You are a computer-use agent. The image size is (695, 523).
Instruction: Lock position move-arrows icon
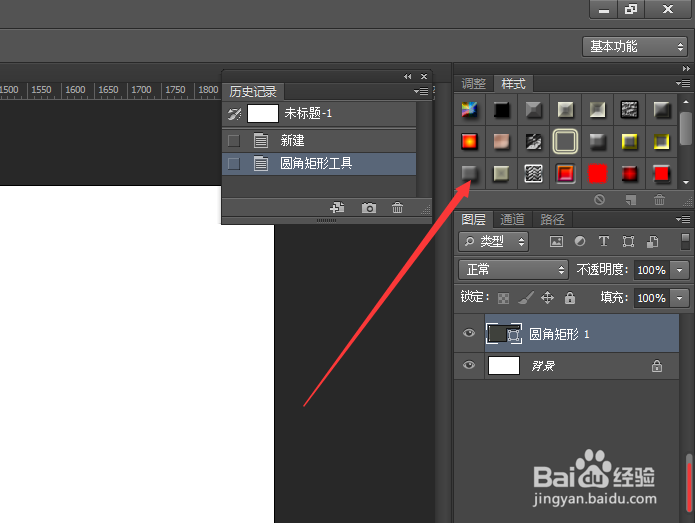(548, 297)
